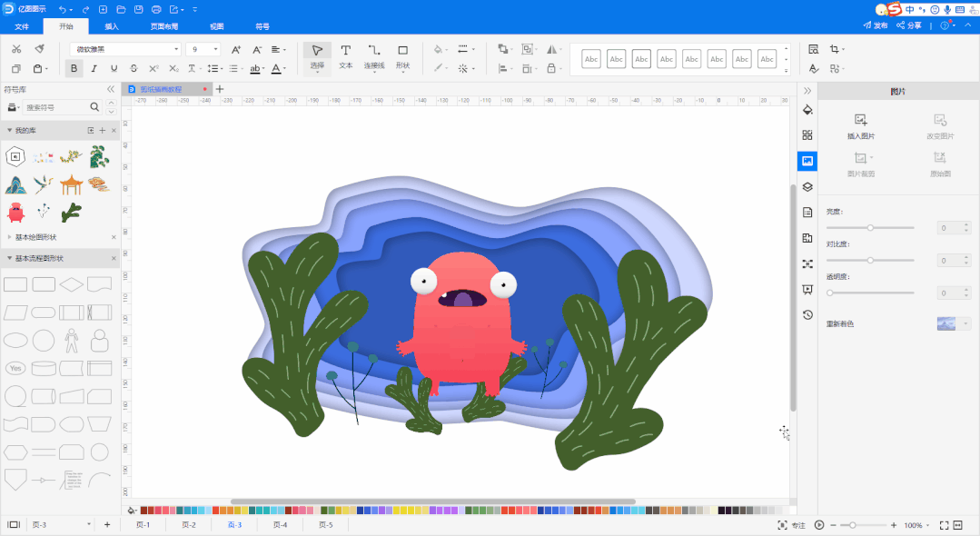Toggle Strikethrough formatting

pos(134,68)
